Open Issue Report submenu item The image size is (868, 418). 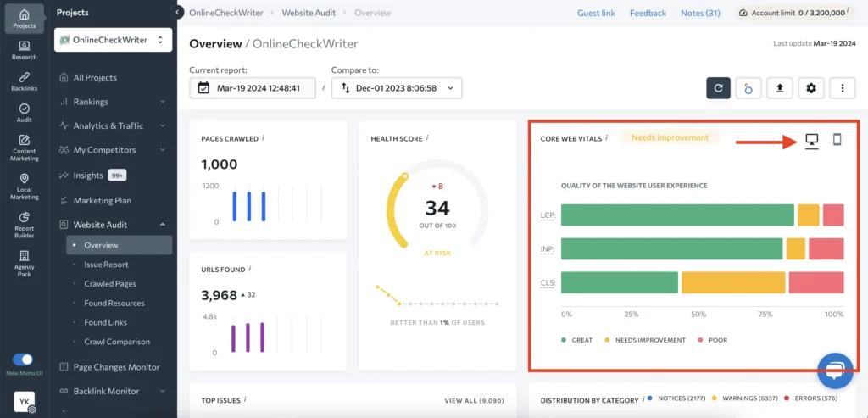pos(106,265)
